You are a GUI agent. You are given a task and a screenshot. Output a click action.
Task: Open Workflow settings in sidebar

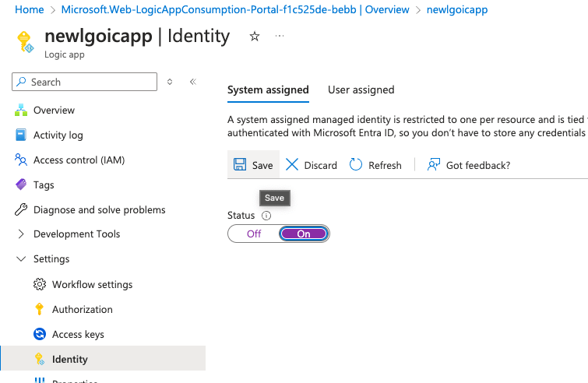click(x=92, y=284)
